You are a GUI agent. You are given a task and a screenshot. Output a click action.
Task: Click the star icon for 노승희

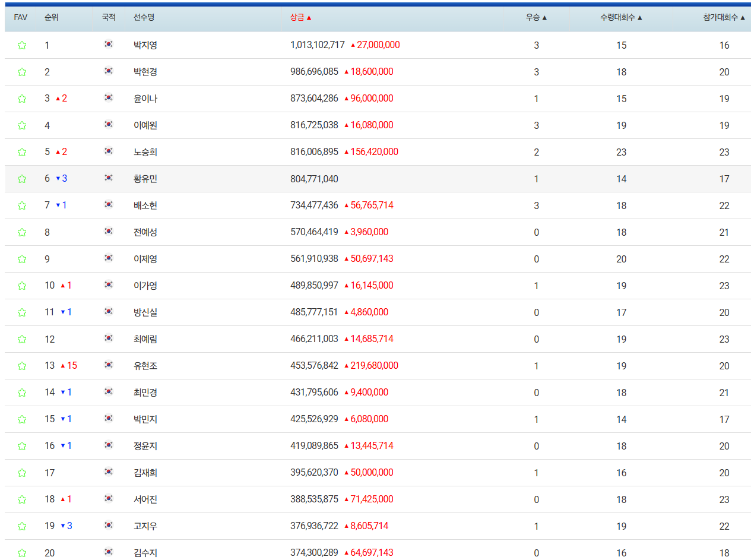click(x=22, y=152)
